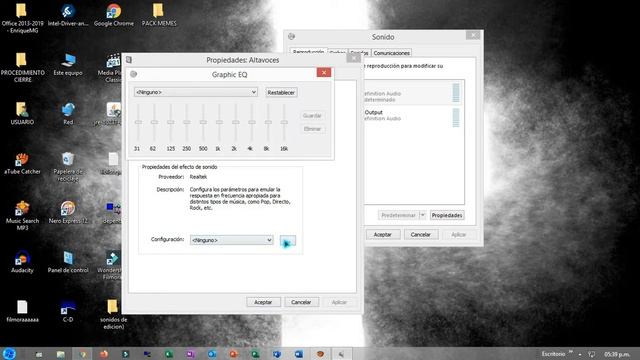Click the button next to Configuración dropdown
Screen dimensions: 640x360
[288, 241]
